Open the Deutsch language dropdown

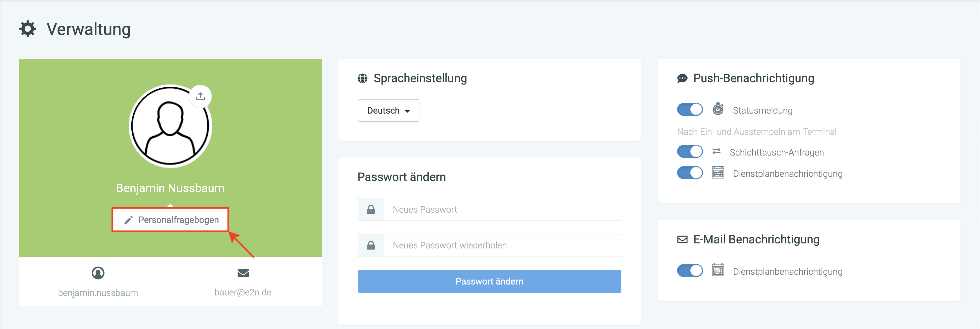[x=388, y=111]
